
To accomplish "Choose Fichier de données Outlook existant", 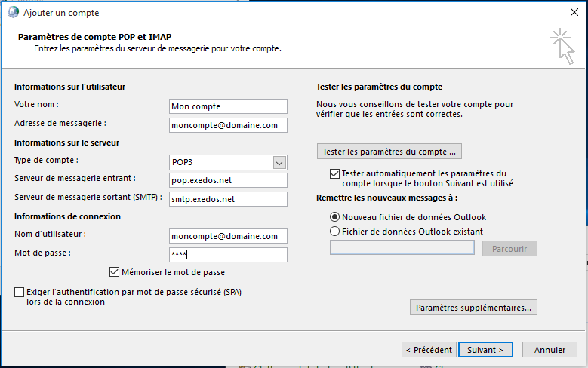I will (335, 232).
